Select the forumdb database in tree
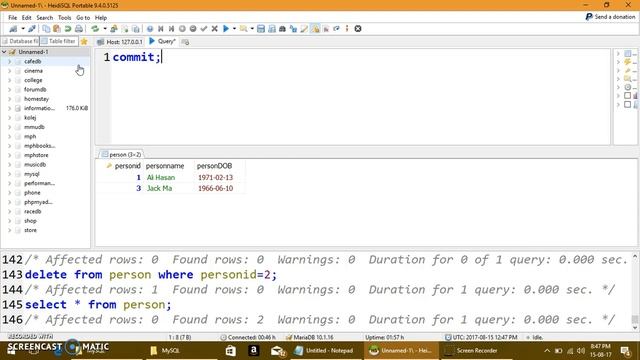This screenshot has width=640, height=360. tap(35, 89)
